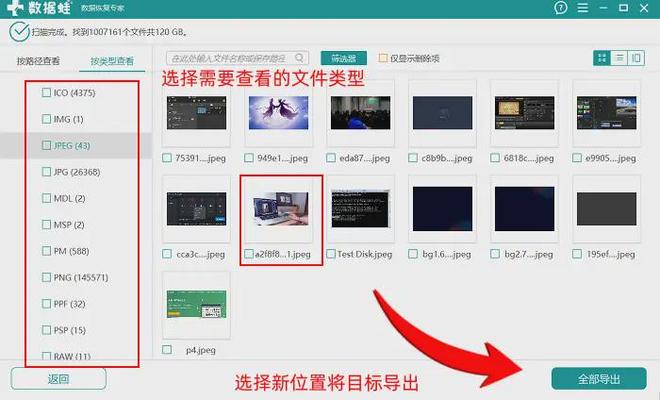Check the box for 6818c....jpeg
Viewport: 660px width, 400px height.
tap(495, 158)
